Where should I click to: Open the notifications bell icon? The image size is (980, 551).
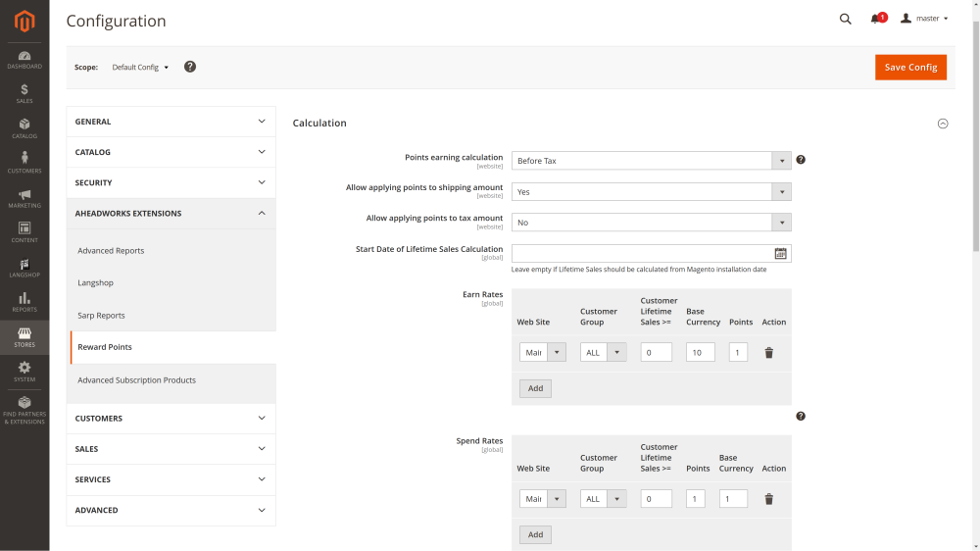coord(876,19)
